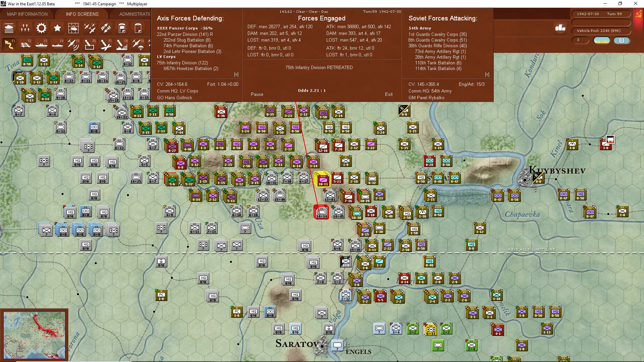Open the clipboard with flag report icon
The height and width of the screenshot is (362, 644).
pyautogui.click(x=122, y=28)
